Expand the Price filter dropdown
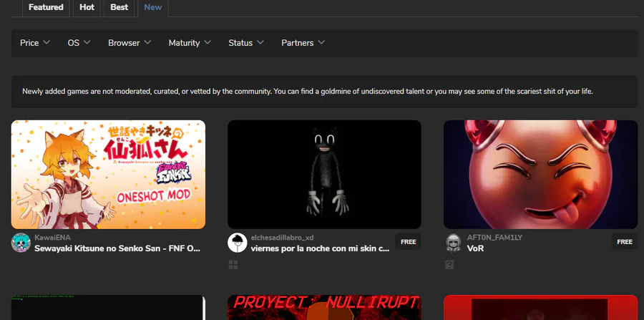The height and width of the screenshot is (320, 644). coord(35,43)
